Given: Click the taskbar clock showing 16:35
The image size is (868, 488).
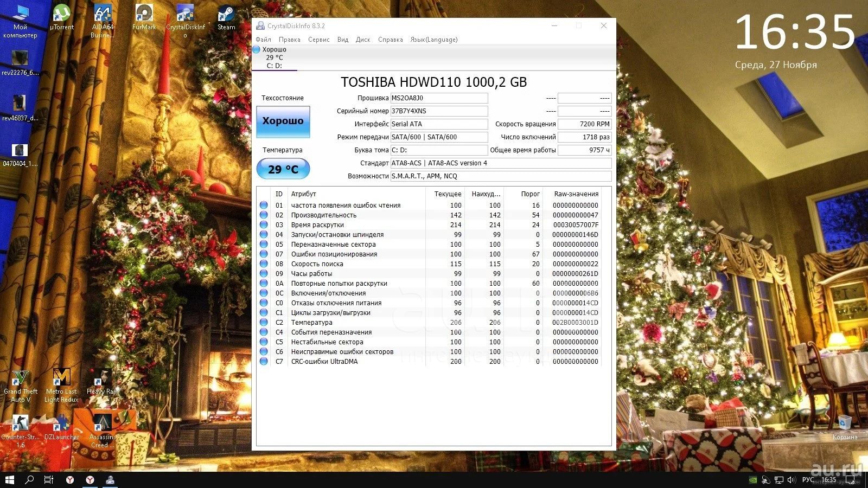Looking at the screenshot, I should [829, 480].
